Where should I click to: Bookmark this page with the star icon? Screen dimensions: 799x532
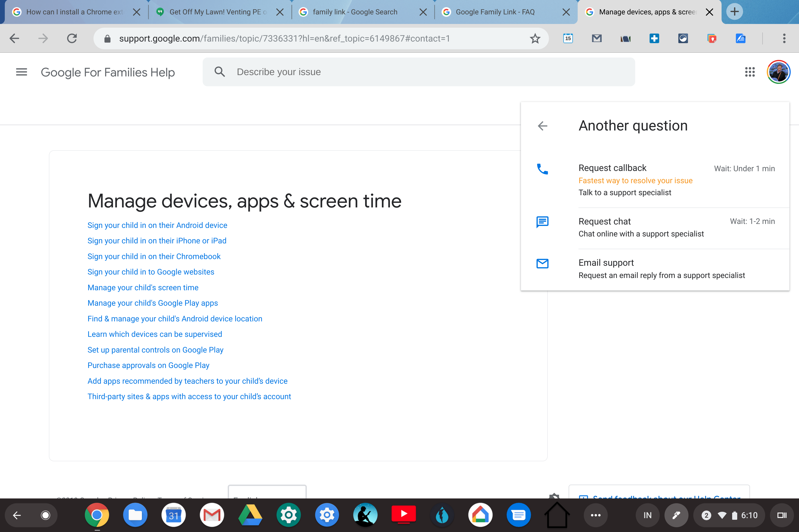pyautogui.click(x=535, y=38)
